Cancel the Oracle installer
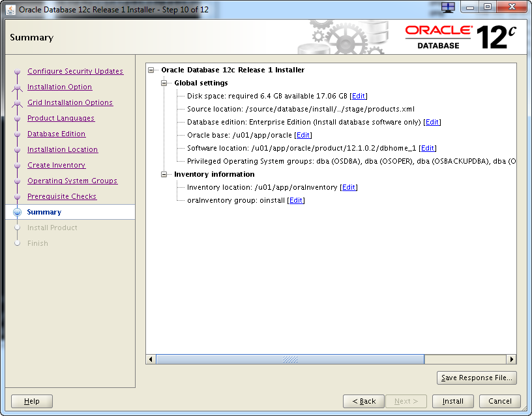The width and height of the screenshot is (532, 416). click(500, 401)
